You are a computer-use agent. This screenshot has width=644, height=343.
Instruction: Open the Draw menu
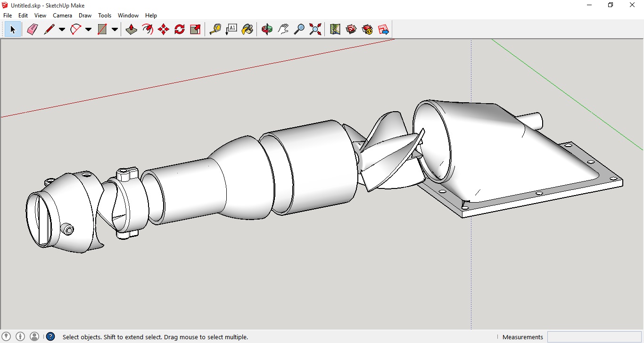[85, 16]
